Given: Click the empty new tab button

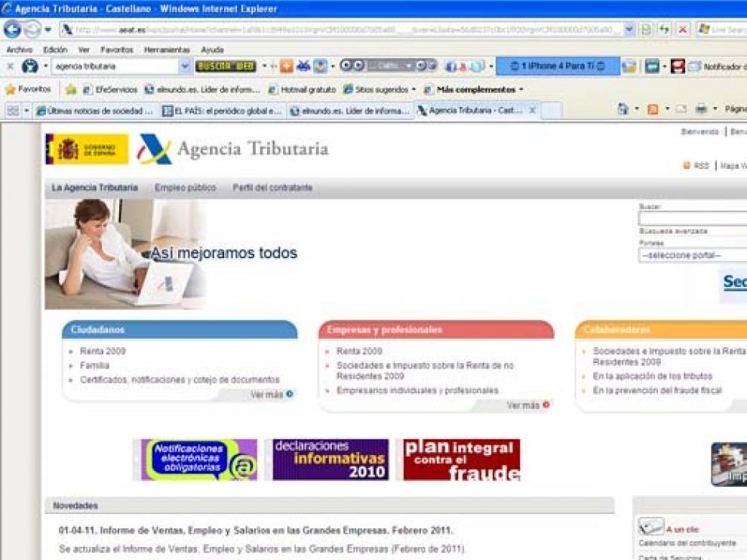Looking at the screenshot, I should click(x=552, y=111).
